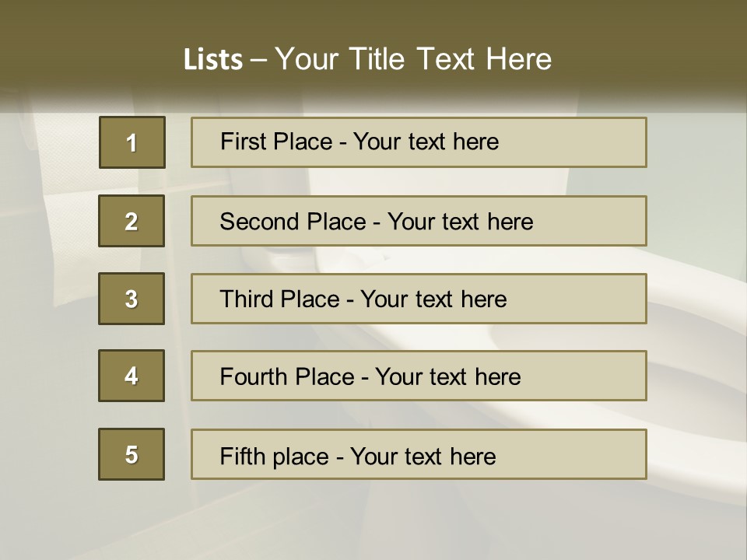Click the 'Your Title Text Here' heading
Screen dimensions: 747x560
coord(413,59)
